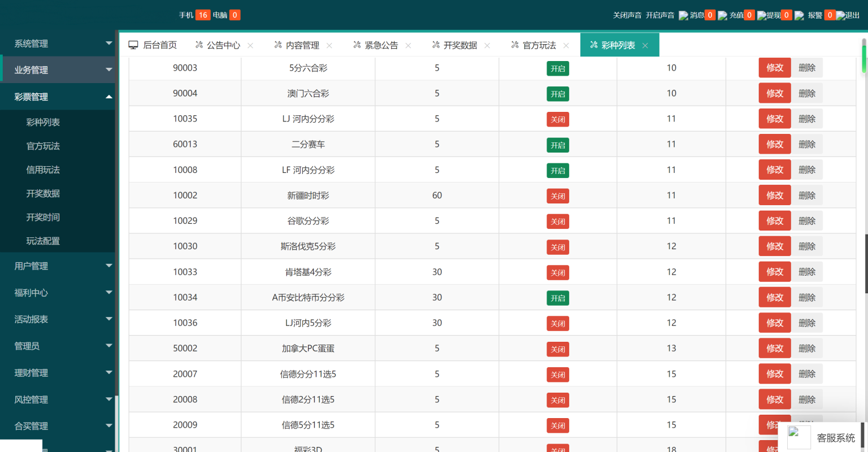Click the message icon beside 消息
This screenshot has height=452, width=868.
tap(683, 16)
